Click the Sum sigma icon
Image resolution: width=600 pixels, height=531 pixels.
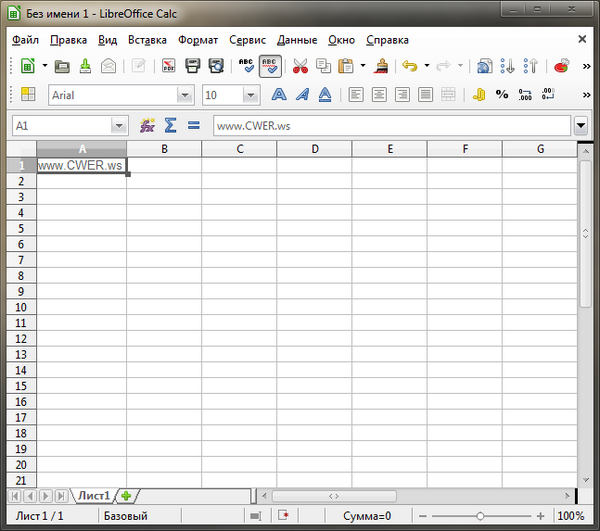170,126
